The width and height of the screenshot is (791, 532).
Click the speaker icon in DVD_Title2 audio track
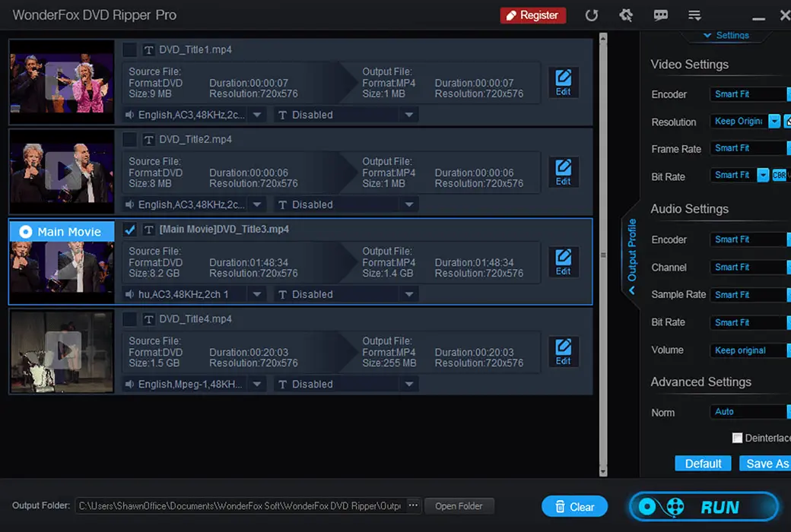129,204
